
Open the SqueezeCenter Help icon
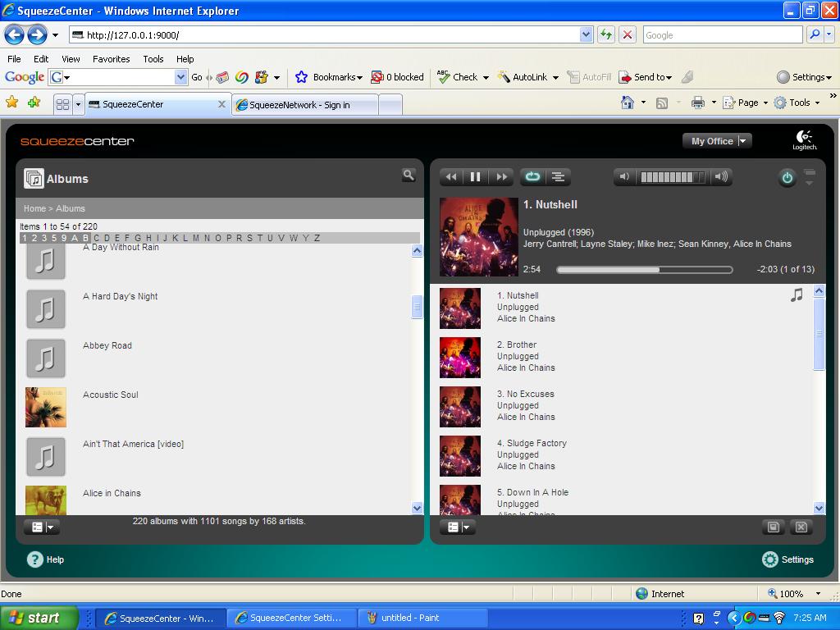pos(35,559)
